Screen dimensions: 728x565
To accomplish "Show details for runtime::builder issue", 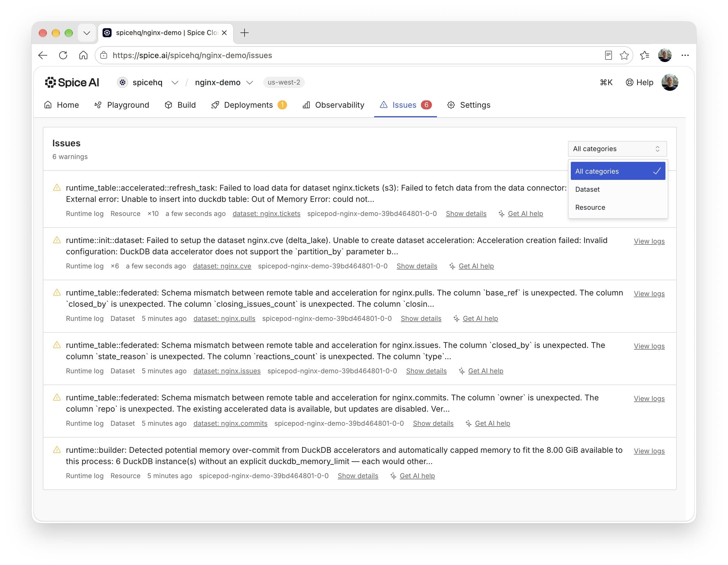I will coord(358,476).
